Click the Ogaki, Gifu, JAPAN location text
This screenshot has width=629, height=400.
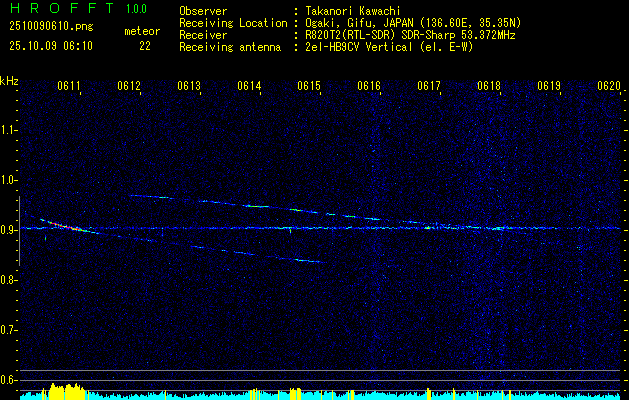point(413,23)
